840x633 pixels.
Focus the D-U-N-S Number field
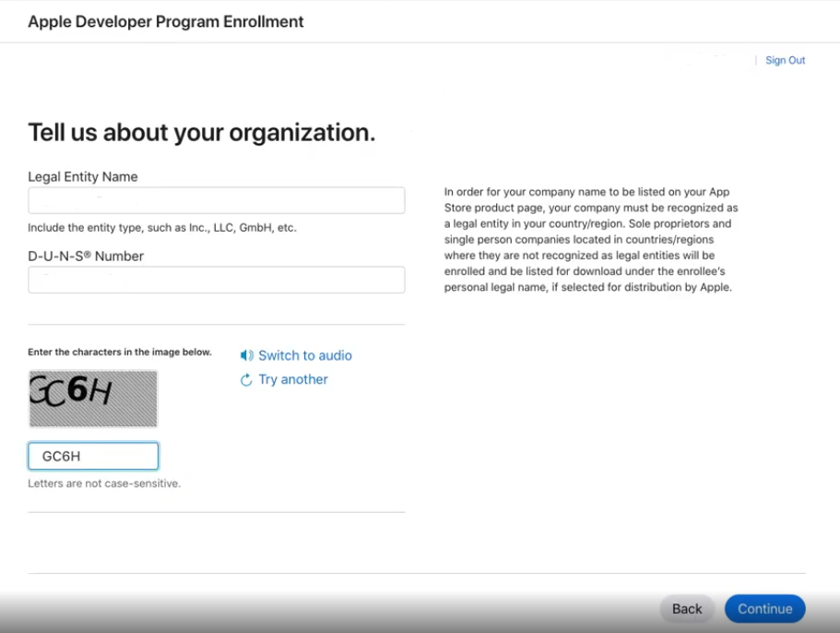(217, 280)
